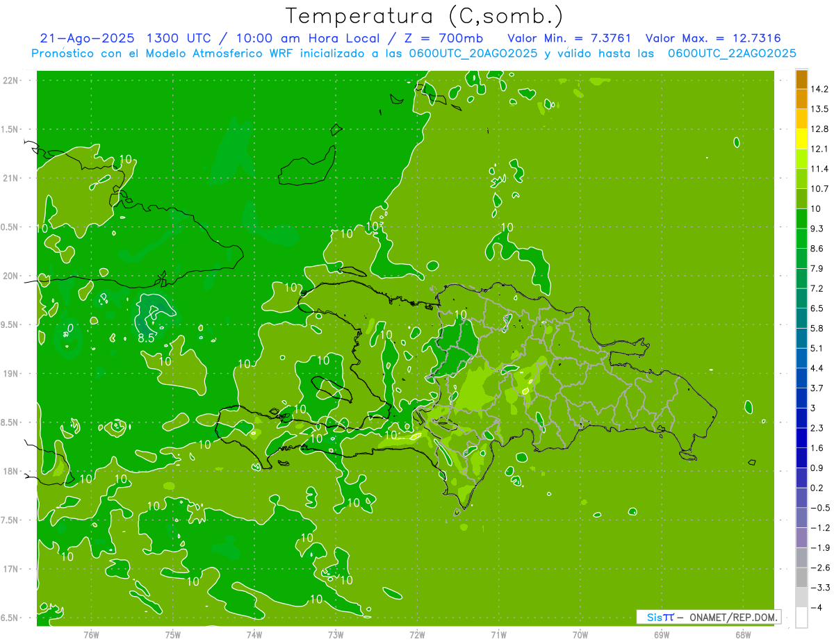The image size is (834, 644).
Task: Click the "12.8" colorbar label
Action: click(820, 129)
